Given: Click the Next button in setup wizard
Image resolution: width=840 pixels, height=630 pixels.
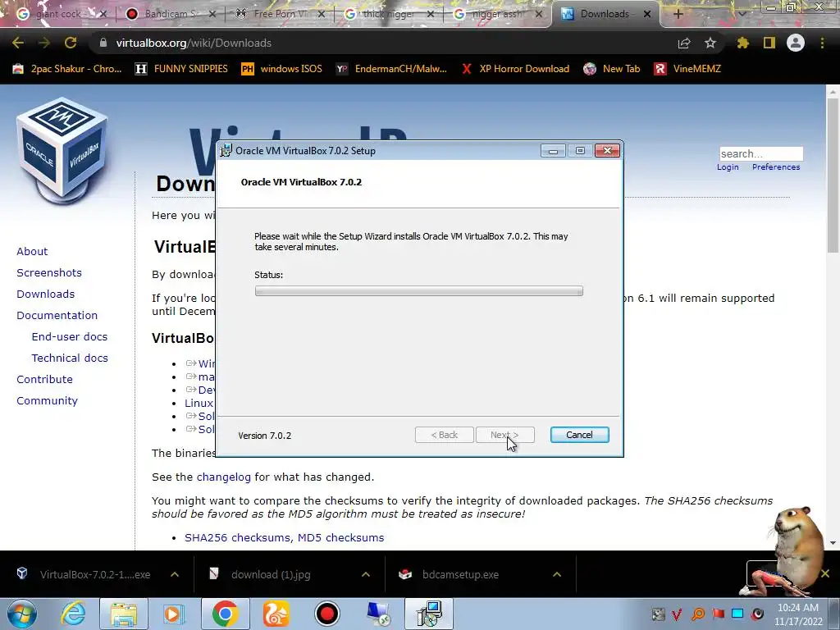Looking at the screenshot, I should (x=504, y=435).
